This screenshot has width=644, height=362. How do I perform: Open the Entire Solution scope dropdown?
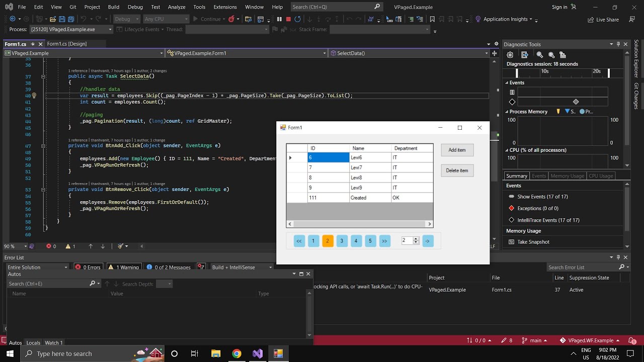[x=37, y=267]
